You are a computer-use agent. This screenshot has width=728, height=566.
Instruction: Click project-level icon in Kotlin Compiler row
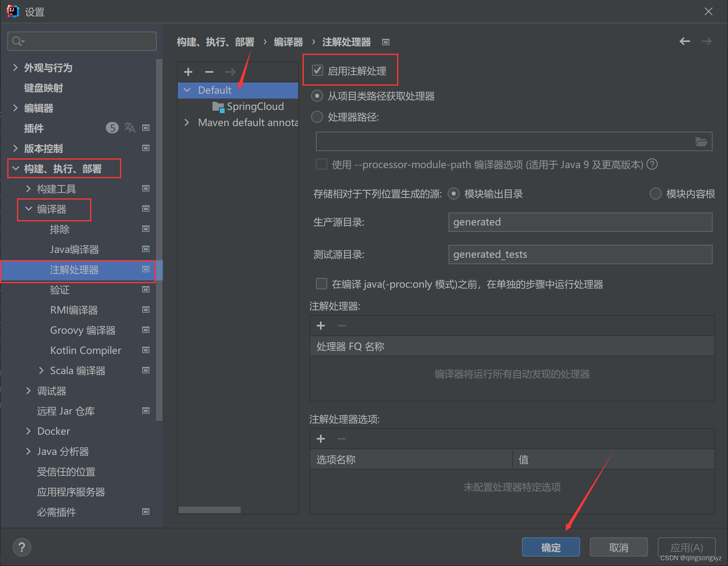pyautogui.click(x=146, y=350)
